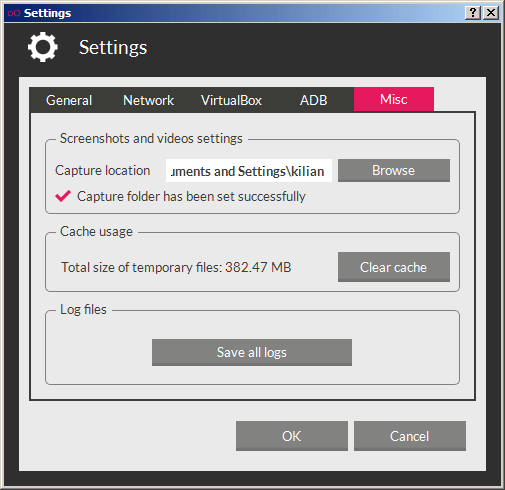Cancel the settings changes

click(x=410, y=436)
